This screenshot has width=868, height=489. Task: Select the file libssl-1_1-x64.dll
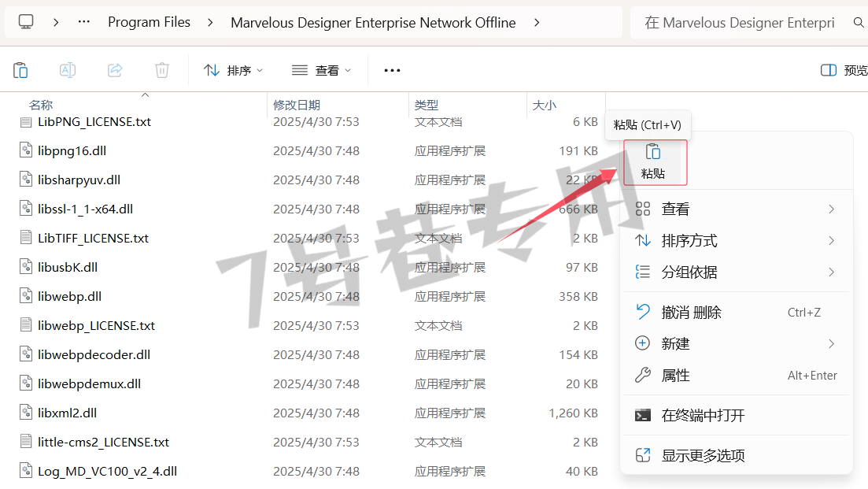pyautogui.click(x=85, y=209)
